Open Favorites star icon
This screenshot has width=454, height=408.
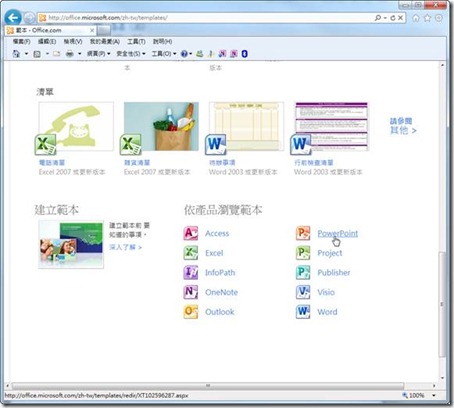[427, 18]
